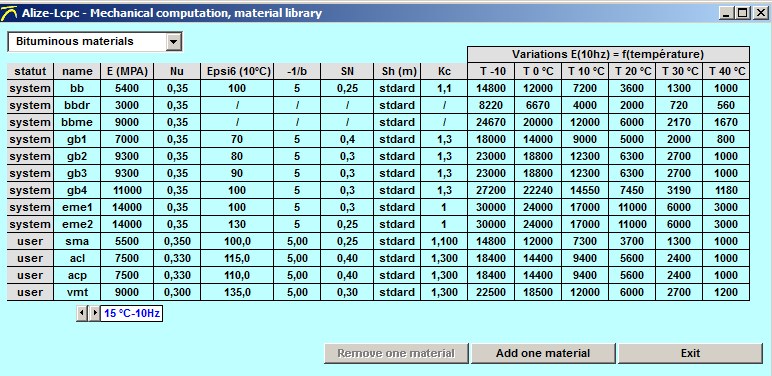Select the bbdr material name cell
772x376 pixels.
77,105
